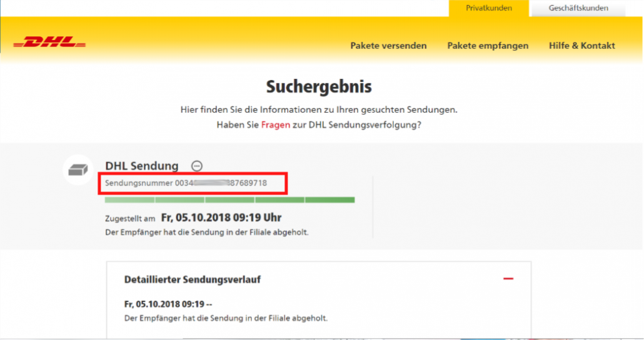The width and height of the screenshot is (644, 340).
Task: Open the Pakete versenden menu
Action: point(388,46)
